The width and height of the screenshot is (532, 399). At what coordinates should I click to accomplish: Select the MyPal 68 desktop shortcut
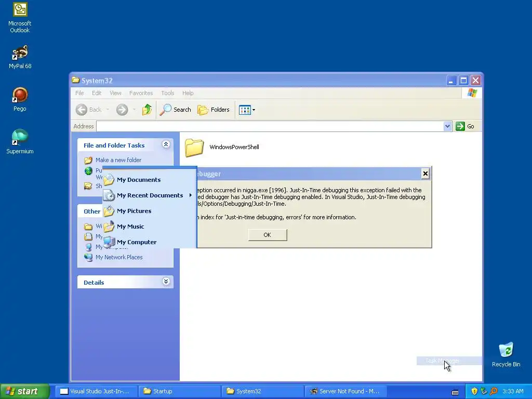click(x=20, y=57)
